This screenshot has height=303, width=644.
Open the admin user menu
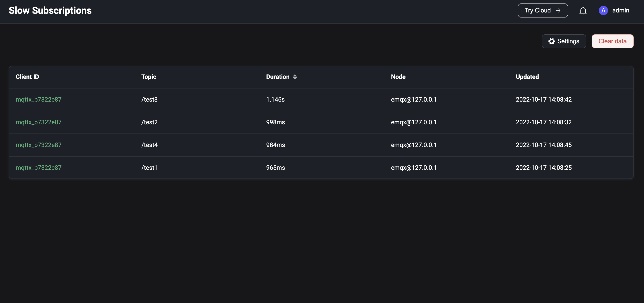click(620, 10)
